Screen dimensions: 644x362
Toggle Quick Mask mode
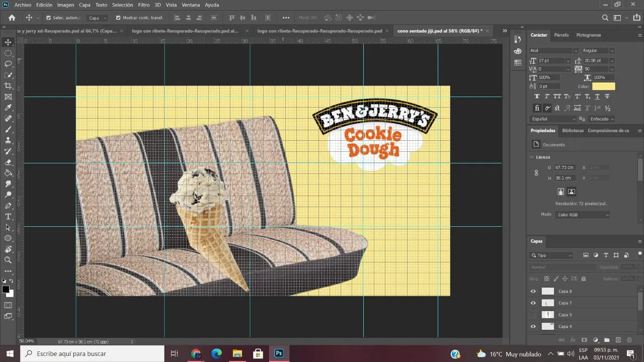point(8,305)
